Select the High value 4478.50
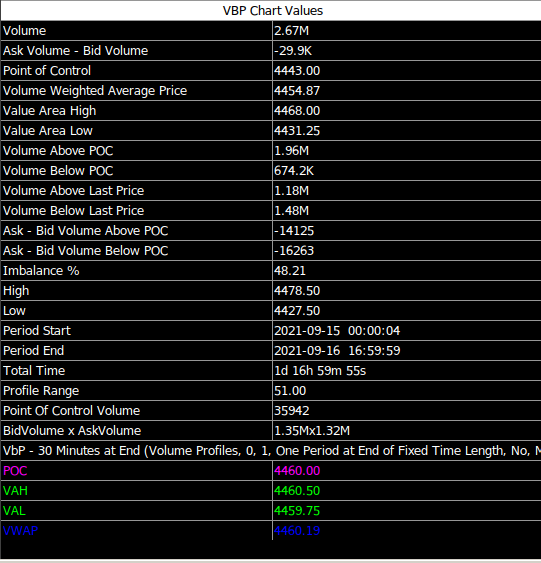 pos(297,291)
